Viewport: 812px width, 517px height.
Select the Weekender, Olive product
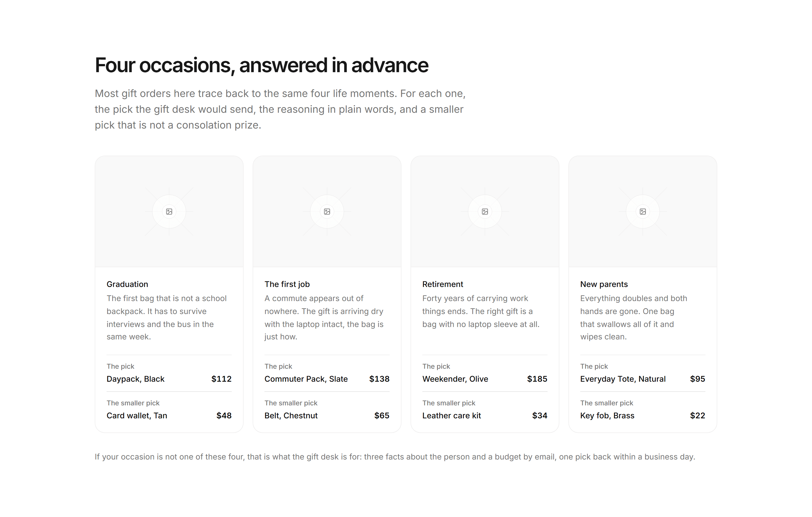[455, 379]
